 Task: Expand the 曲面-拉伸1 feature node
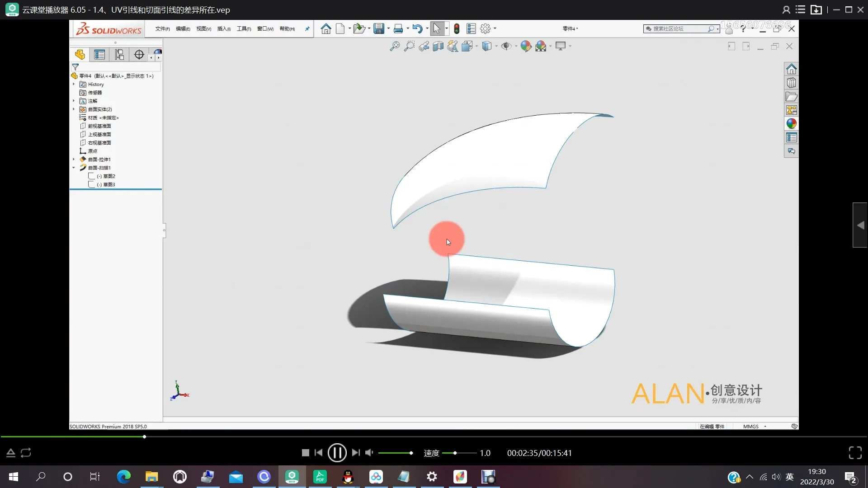click(74, 160)
